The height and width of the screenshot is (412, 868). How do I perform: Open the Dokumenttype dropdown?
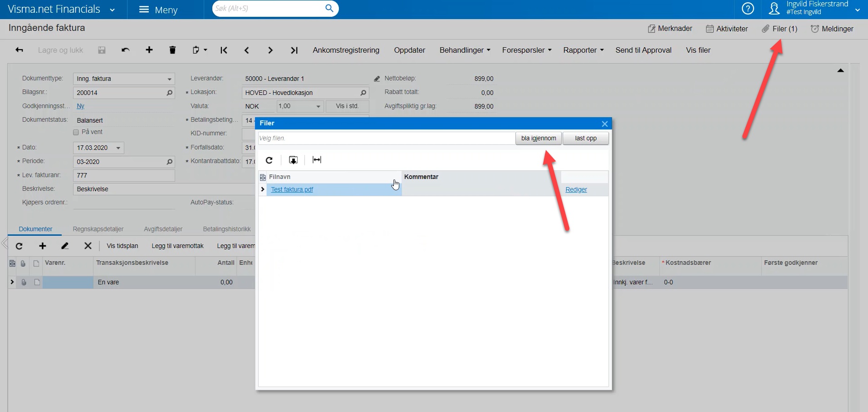169,79
